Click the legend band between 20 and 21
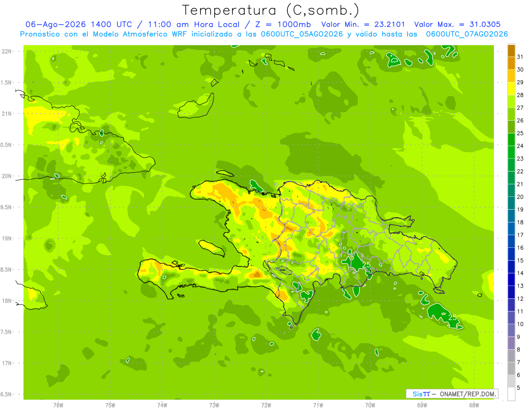Image resolution: width=532 pixels, height=411 pixels. pos(511,191)
